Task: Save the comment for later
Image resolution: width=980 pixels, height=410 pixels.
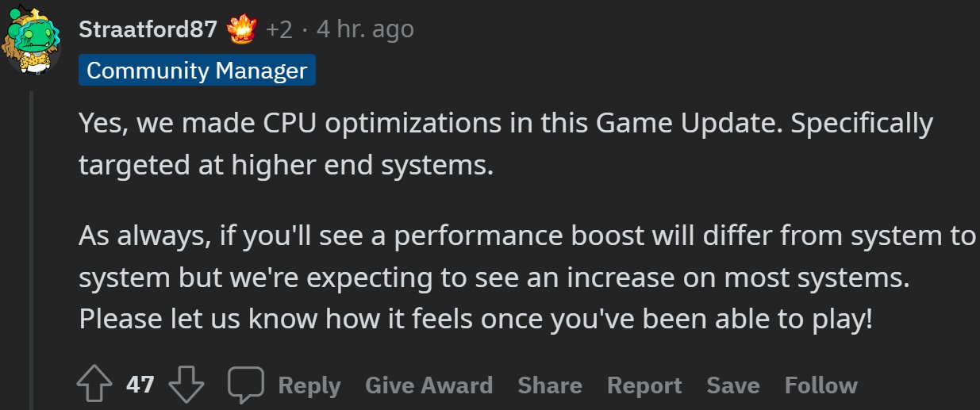Action: 733,385
